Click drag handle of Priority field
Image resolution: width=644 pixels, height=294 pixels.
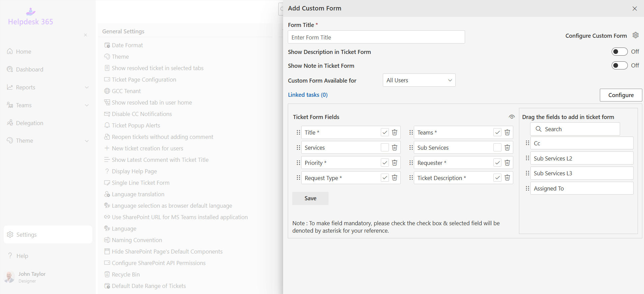pyautogui.click(x=298, y=163)
